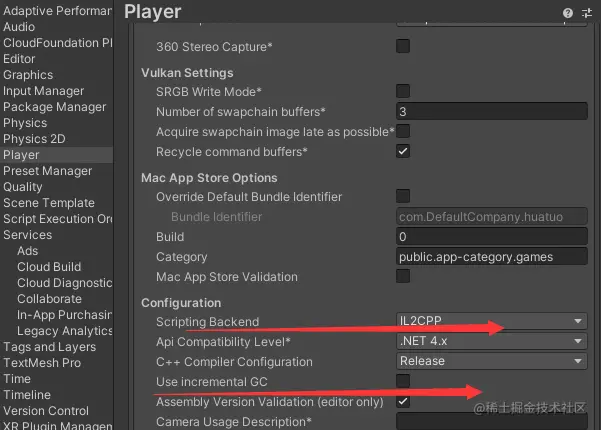Image resolution: width=601 pixels, height=430 pixels.
Task: Open Input Manager settings
Action: 57,91
